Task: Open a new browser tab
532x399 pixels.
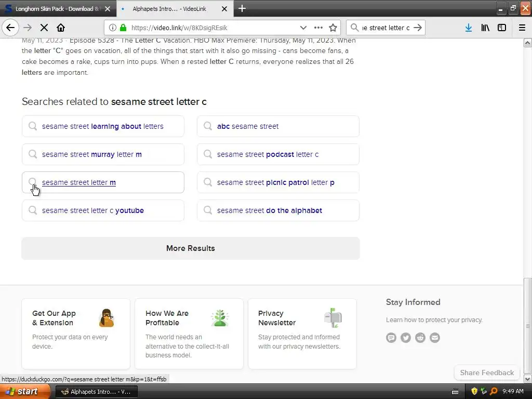Action: pyautogui.click(x=242, y=8)
